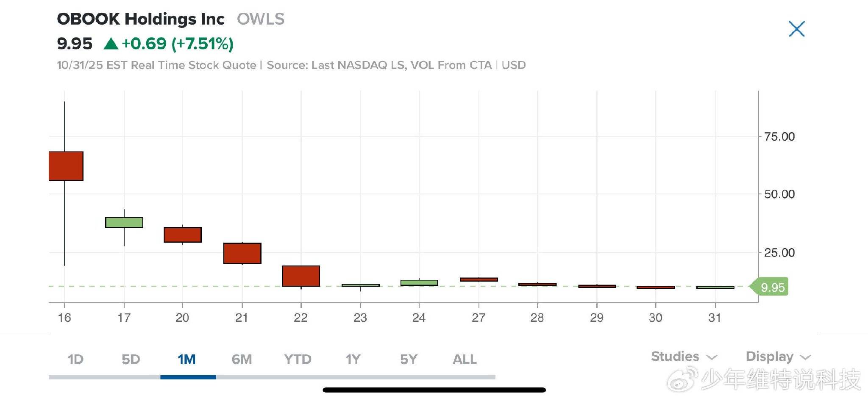The image size is (868, 401).
Task: Click the 9.95 current price label
Action: coord(772,288)
